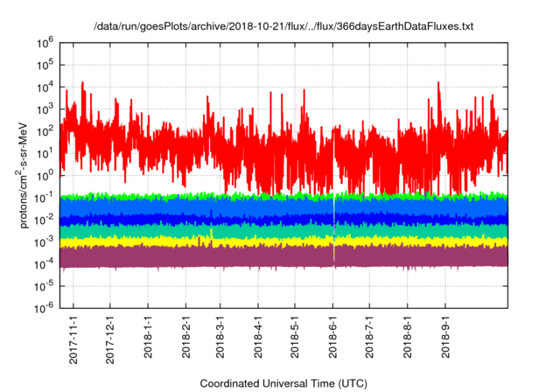The width and height of the screenshot is (560, 392).
Task: Click the 2018-9-1 date tick label
Action: point(445,336)
